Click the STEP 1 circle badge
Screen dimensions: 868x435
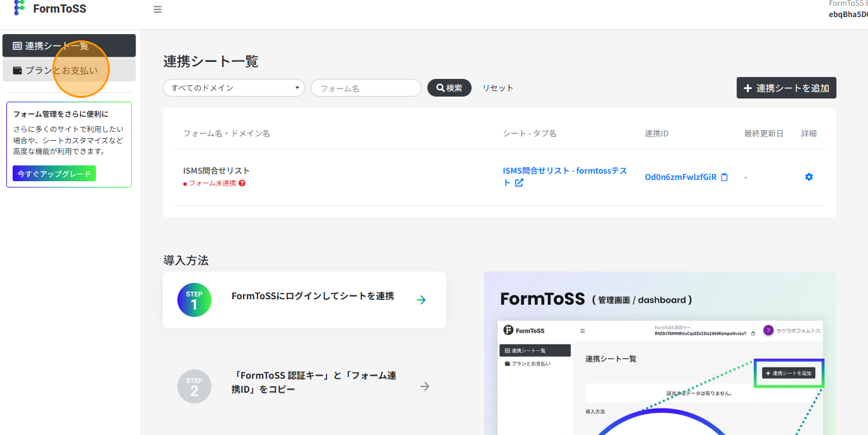tap(194, 300)
